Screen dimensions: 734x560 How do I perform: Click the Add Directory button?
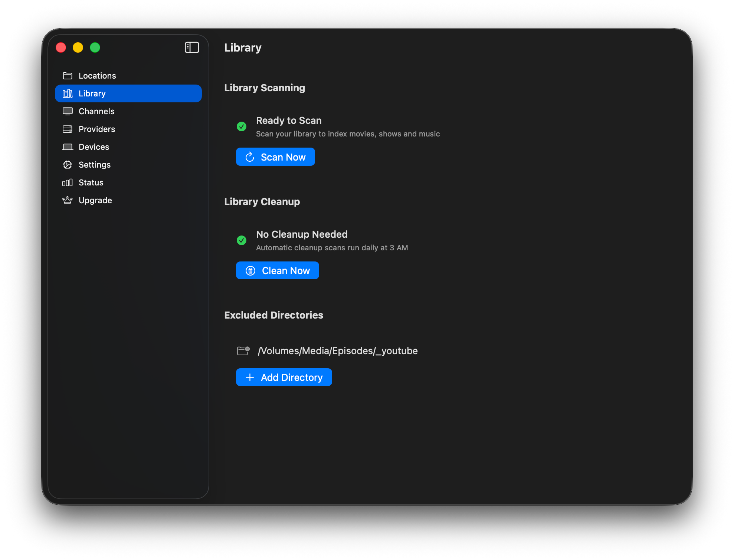[284, 377]
